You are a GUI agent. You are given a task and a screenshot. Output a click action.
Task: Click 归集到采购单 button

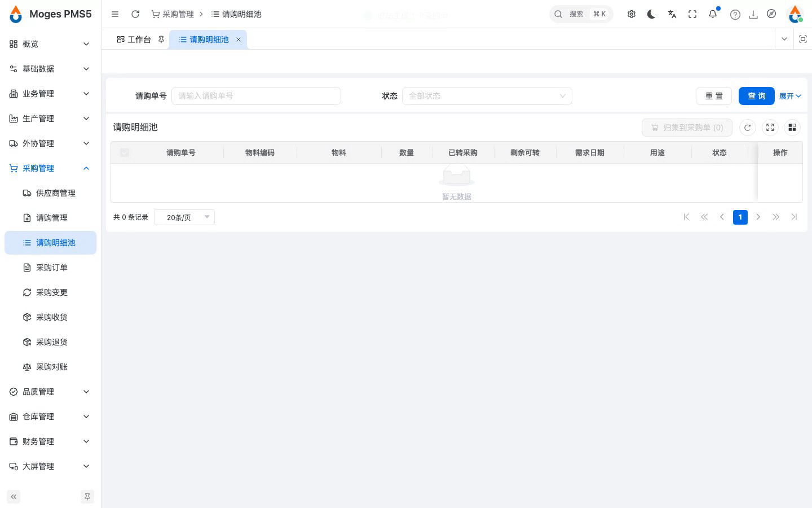[687, 128]
